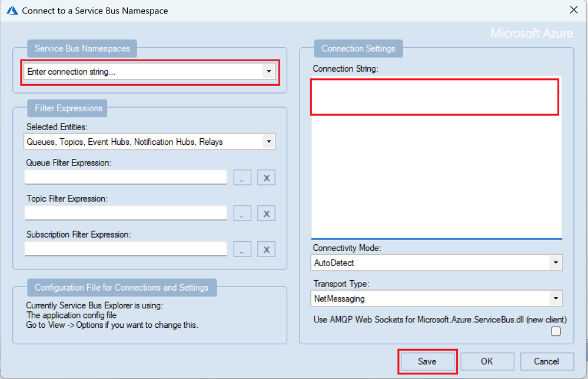Viewport: 588px width, 379px height.
Task: Open the Topic Filter Expression editor button
Action: [242, 213]
